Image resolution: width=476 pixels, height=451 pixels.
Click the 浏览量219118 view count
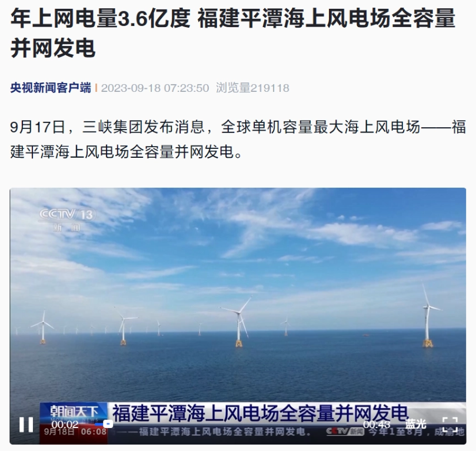point(252,88)
